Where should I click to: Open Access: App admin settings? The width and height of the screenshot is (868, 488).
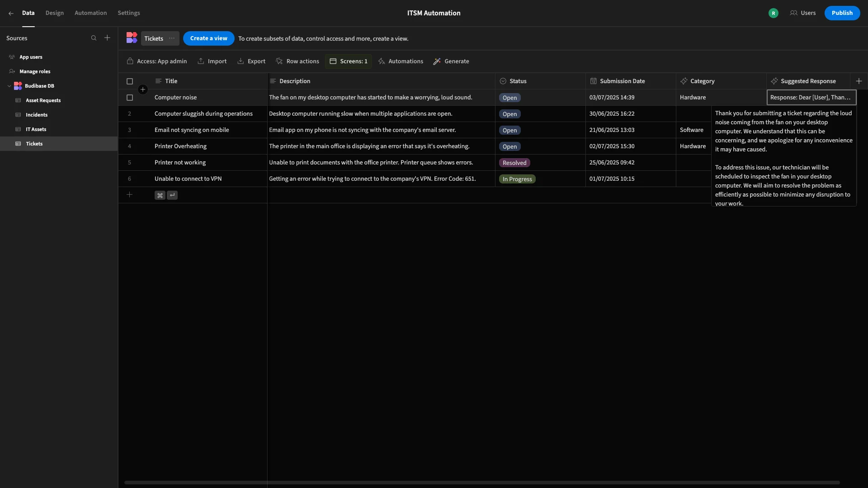pos(157,61)
